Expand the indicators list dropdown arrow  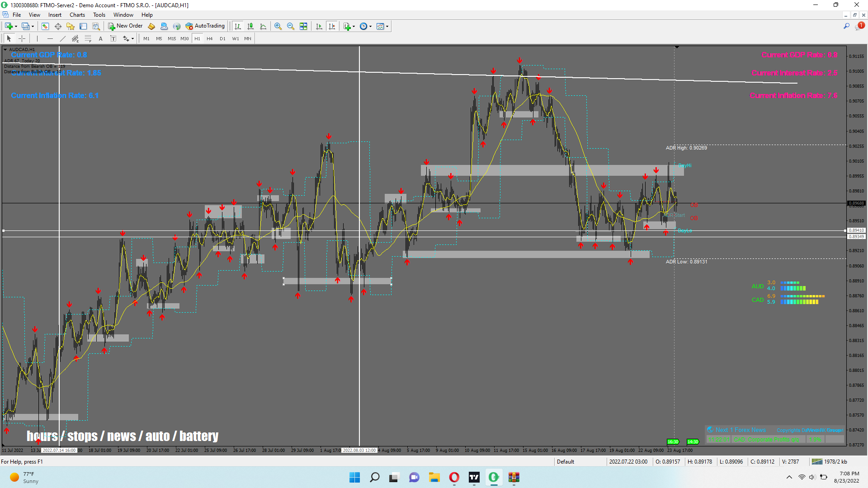354,26
